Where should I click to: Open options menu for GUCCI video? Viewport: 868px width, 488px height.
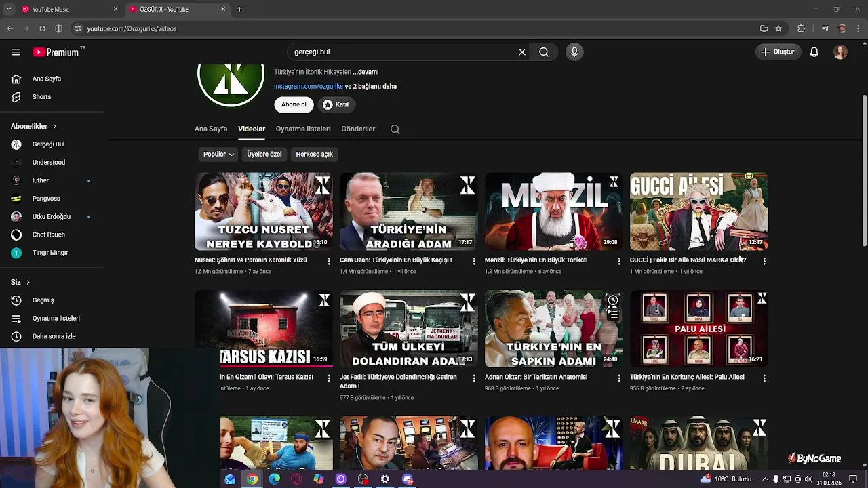(764, 261)
